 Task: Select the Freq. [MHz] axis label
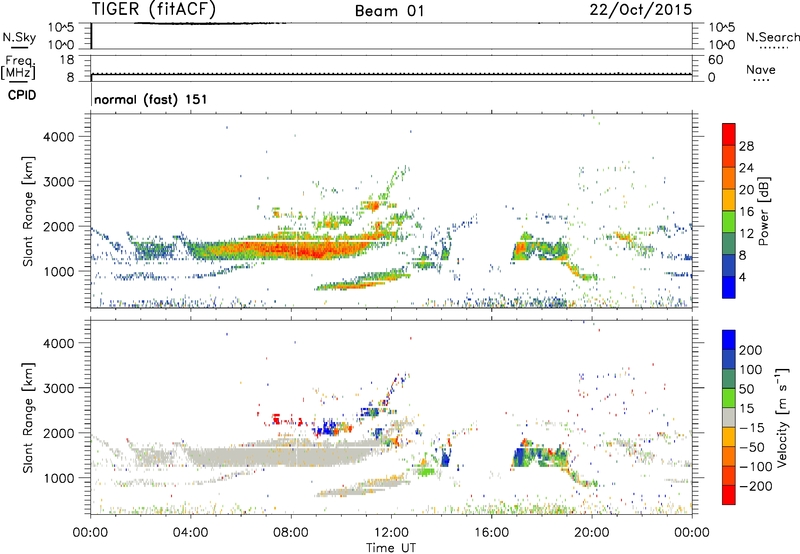[18, 68]
